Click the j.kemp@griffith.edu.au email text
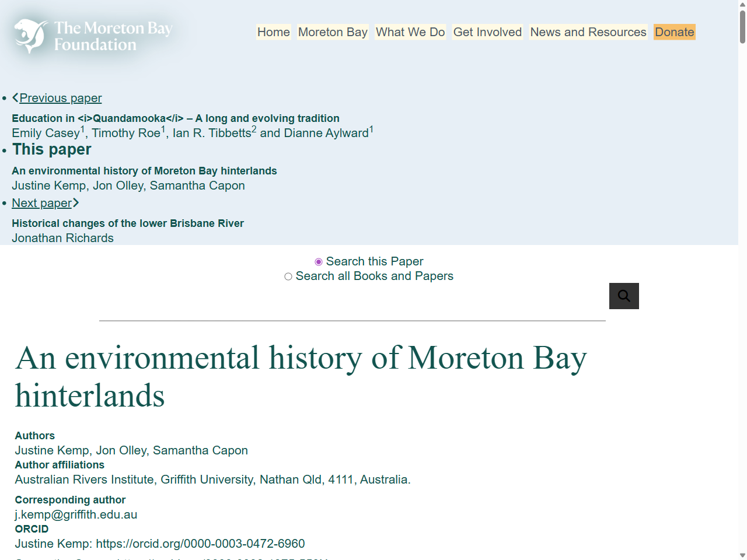This screenshot has width=747, height=560. [76, 514]
